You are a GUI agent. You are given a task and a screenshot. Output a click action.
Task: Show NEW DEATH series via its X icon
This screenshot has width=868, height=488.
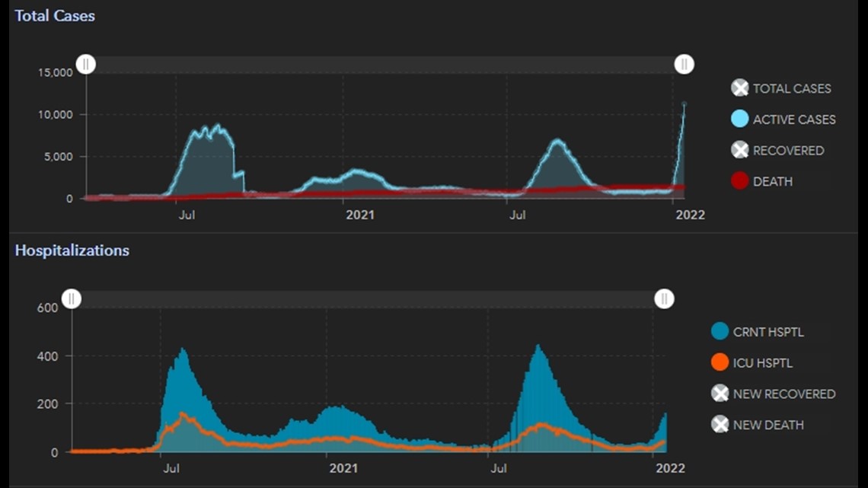720,425
